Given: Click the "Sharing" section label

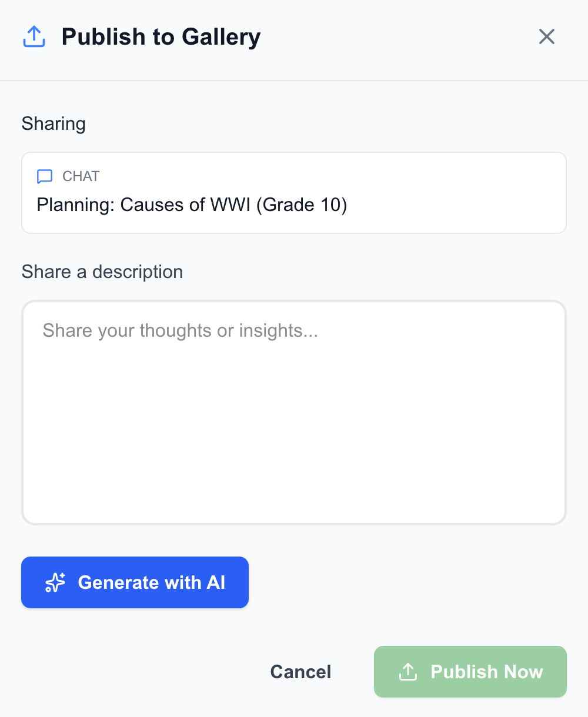Looking at the screenshot, I should [x=54, y=124].
